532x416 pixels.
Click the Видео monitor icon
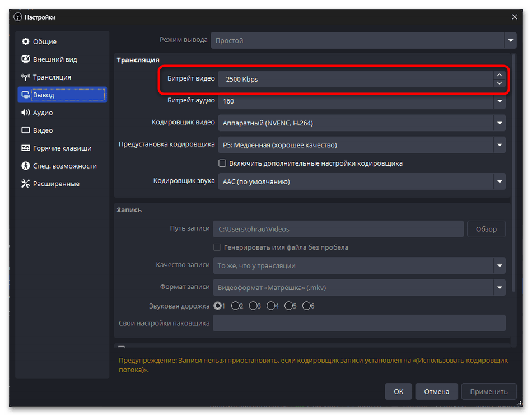tap(25, 130)
